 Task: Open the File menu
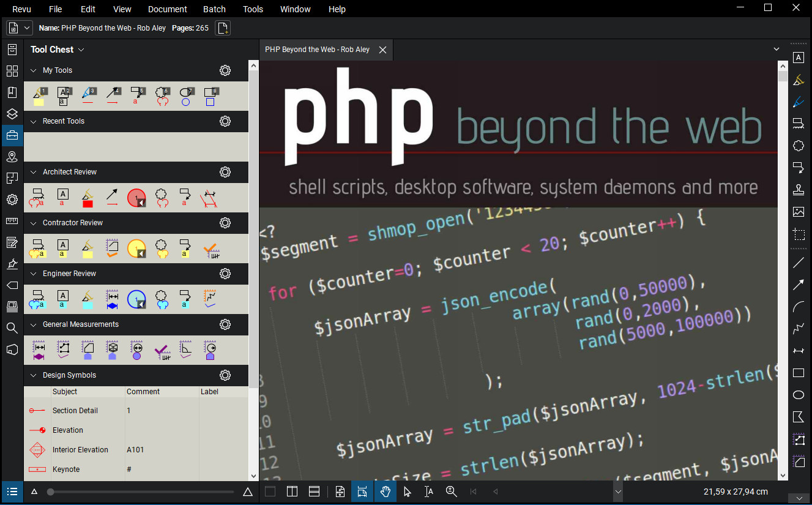(56, 9)
